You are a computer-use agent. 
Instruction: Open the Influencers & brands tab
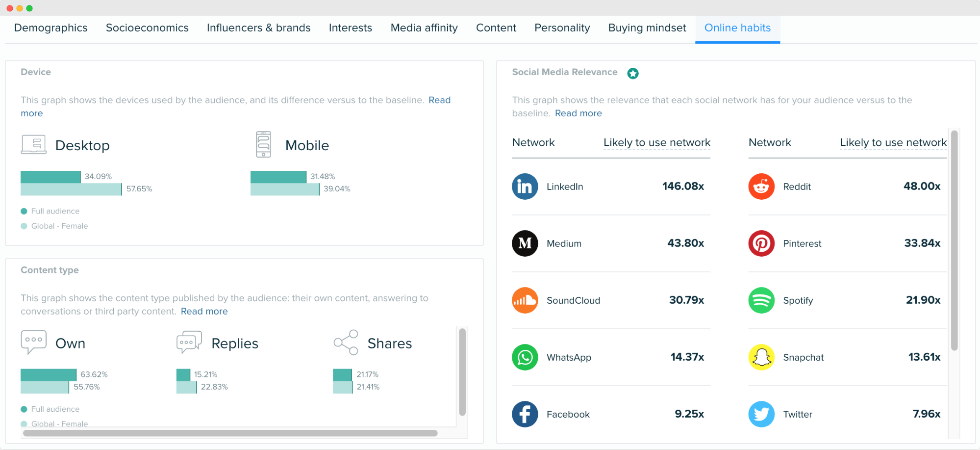pos(259,28)
